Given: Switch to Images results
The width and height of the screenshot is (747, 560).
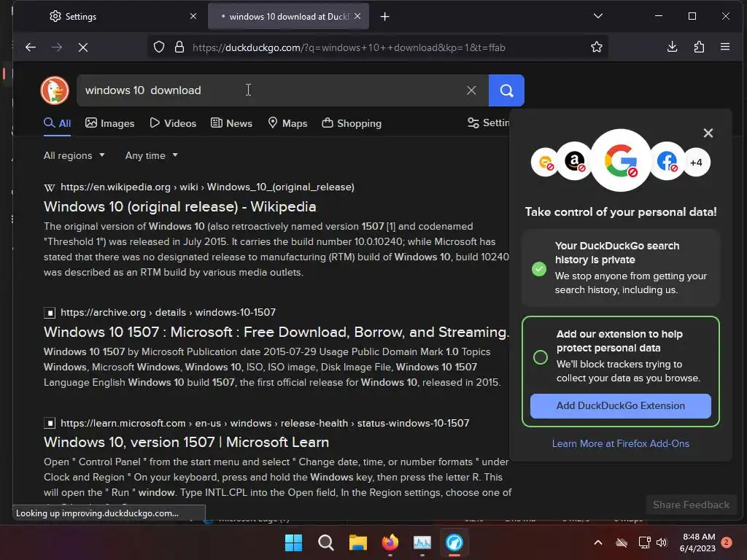Looking at the screenshot, I should click(109, 123).
